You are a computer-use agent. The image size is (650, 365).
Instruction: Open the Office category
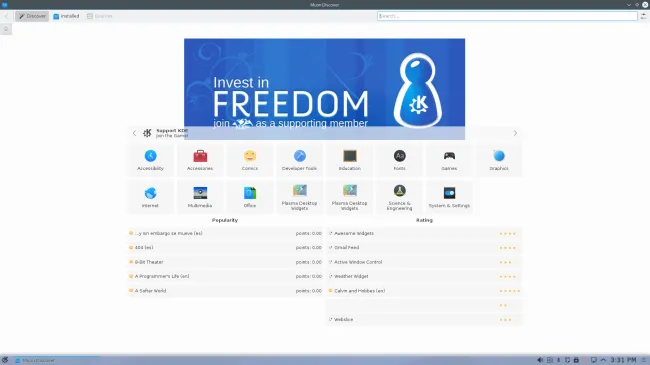(x=250, y=197)
